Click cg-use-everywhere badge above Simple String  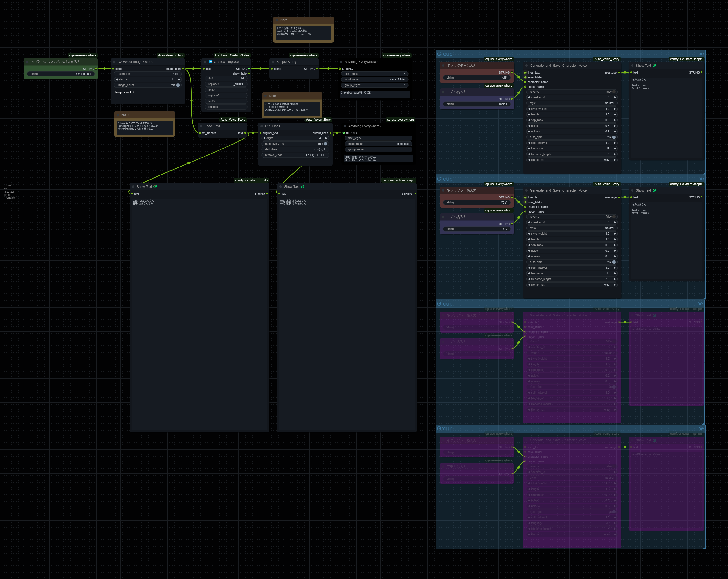click(303, 55)
